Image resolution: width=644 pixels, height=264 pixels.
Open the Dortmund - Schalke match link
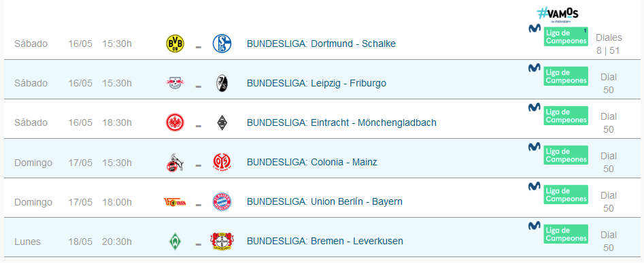point(321,44)
